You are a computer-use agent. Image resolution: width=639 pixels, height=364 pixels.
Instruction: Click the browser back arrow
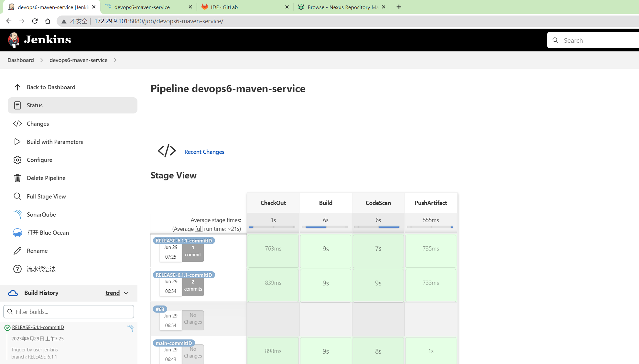point(9,21)
